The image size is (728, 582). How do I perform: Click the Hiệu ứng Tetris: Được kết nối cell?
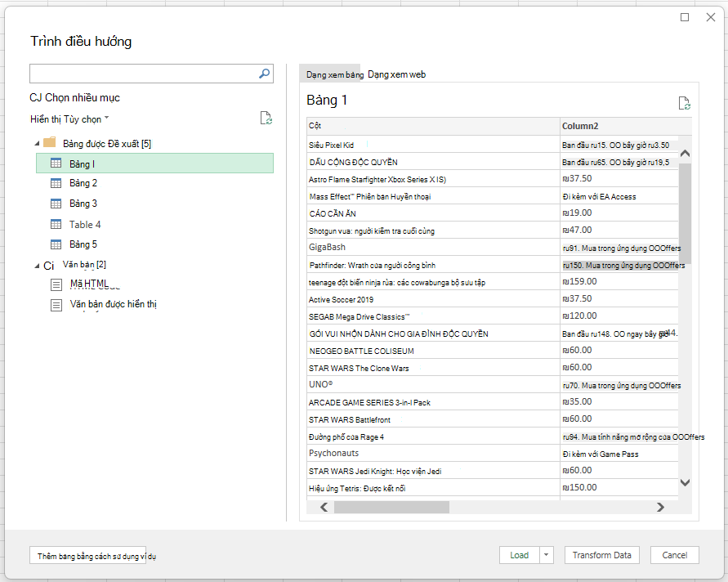tap(433, 488)
